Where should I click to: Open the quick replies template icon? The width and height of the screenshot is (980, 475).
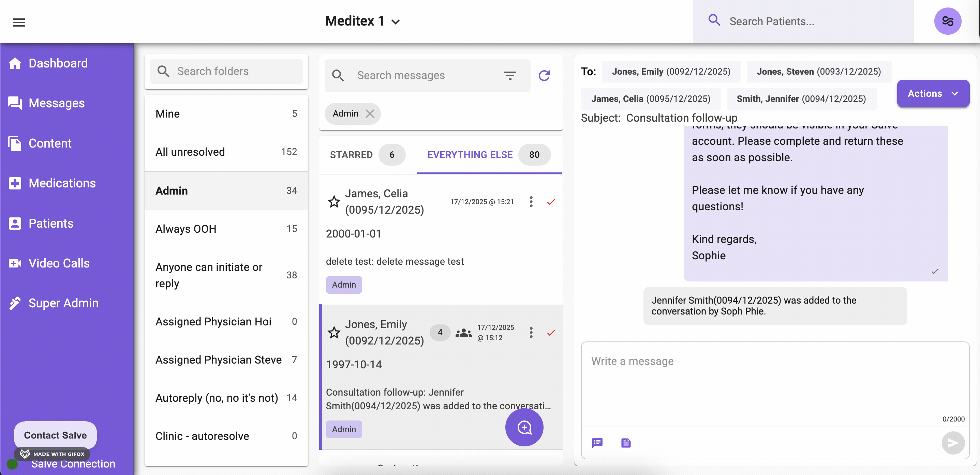[597, 443]
